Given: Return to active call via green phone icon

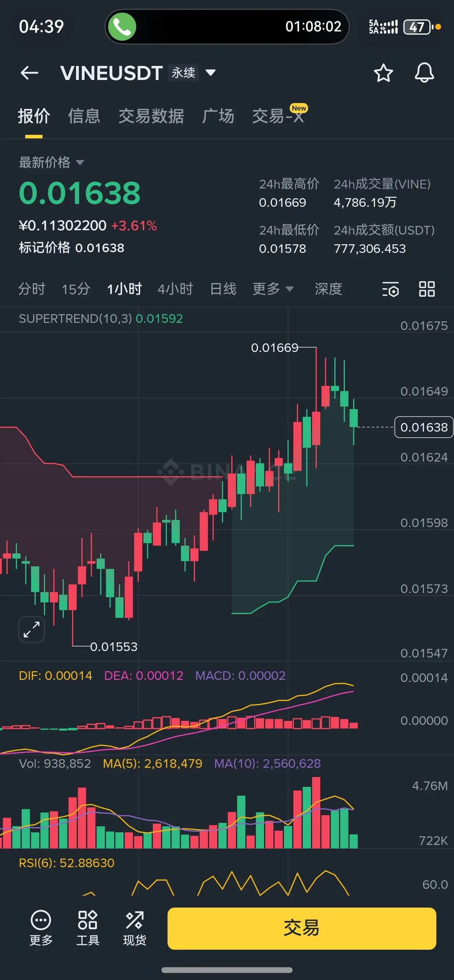Looking at the screenshot, I should pyautogui.click(x=122, y=27).
